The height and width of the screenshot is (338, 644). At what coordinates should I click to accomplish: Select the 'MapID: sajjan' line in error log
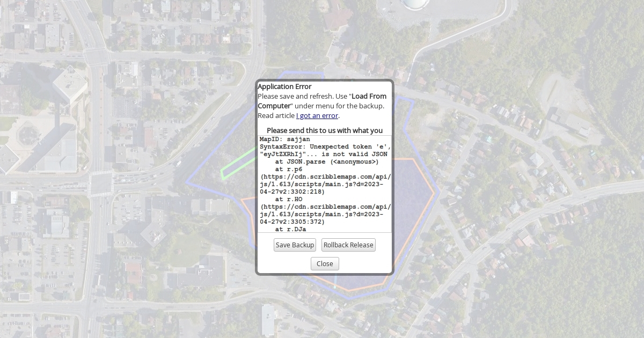click(284, 139)
